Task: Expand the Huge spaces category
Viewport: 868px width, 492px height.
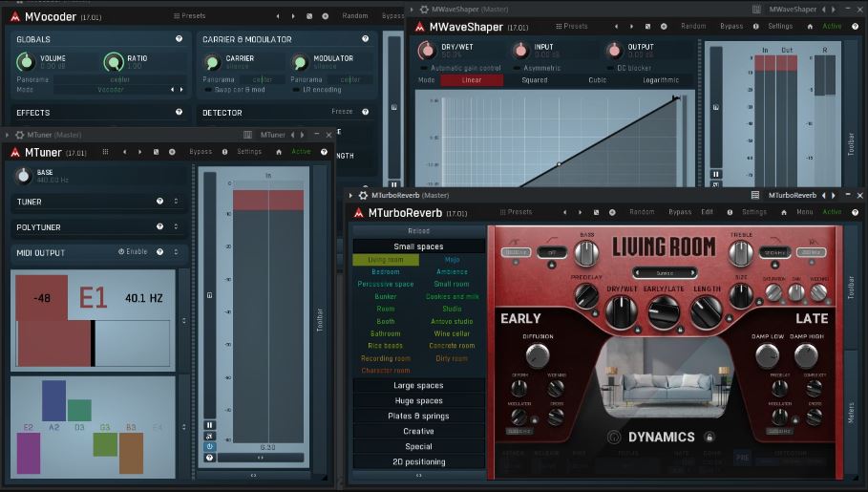Action: coord(418,400)
